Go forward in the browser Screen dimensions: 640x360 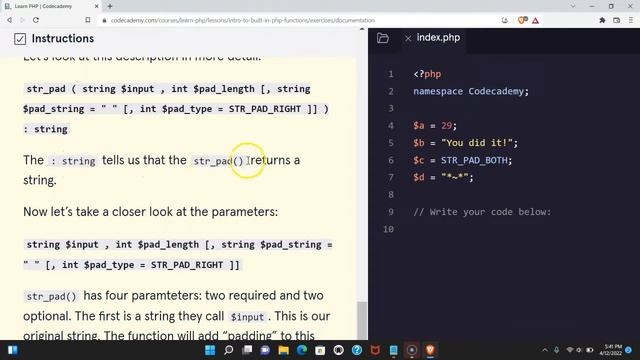pyautogui.click(x=22, y=20)
